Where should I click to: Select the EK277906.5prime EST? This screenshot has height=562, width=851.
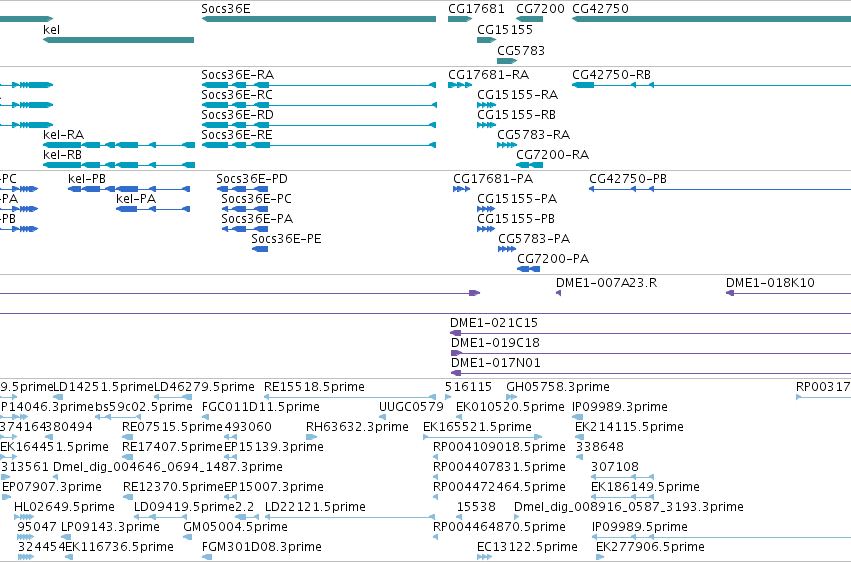click(600, 558)
